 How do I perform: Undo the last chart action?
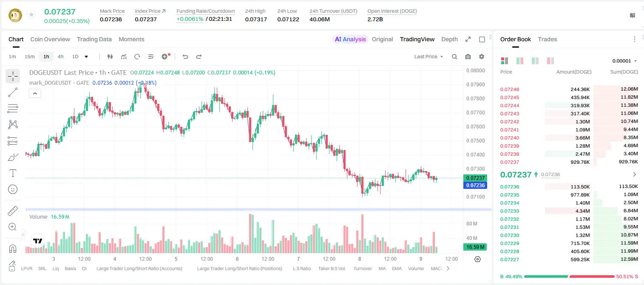tap(185, 57)
